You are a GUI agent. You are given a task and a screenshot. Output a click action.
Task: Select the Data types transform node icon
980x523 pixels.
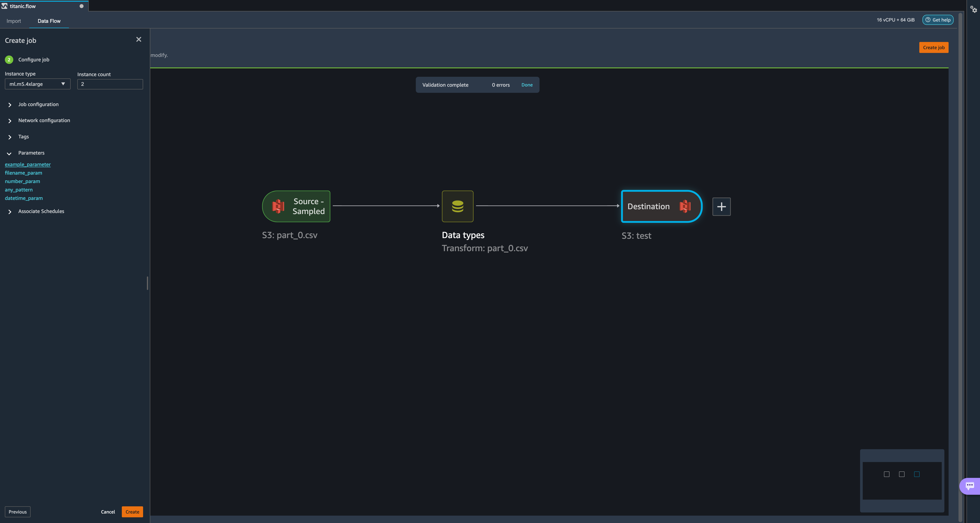click(457, 206)
